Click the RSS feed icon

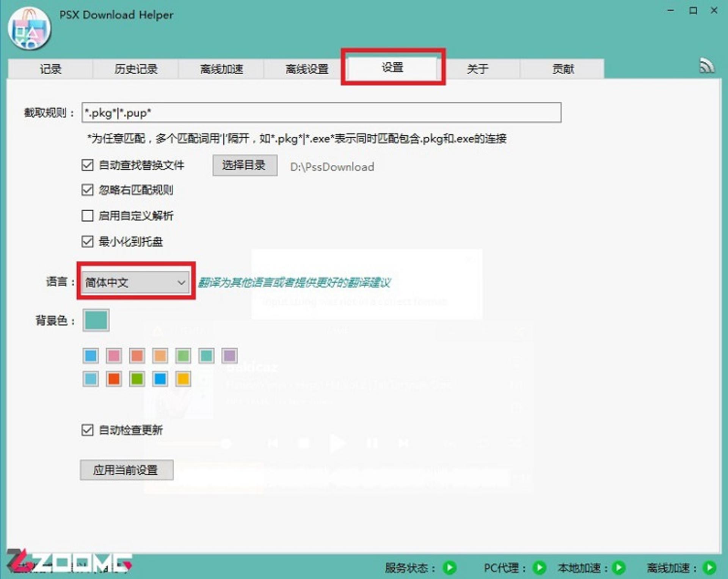click(x=706, y=65)
